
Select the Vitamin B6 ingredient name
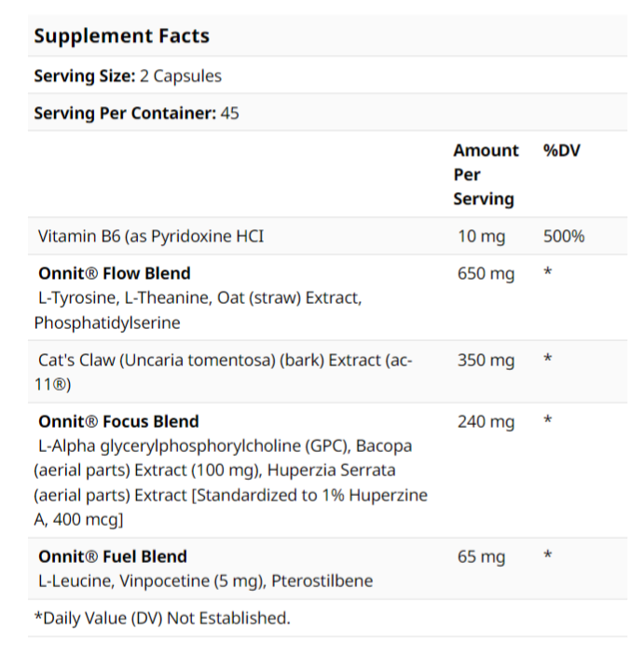[151, 236]
